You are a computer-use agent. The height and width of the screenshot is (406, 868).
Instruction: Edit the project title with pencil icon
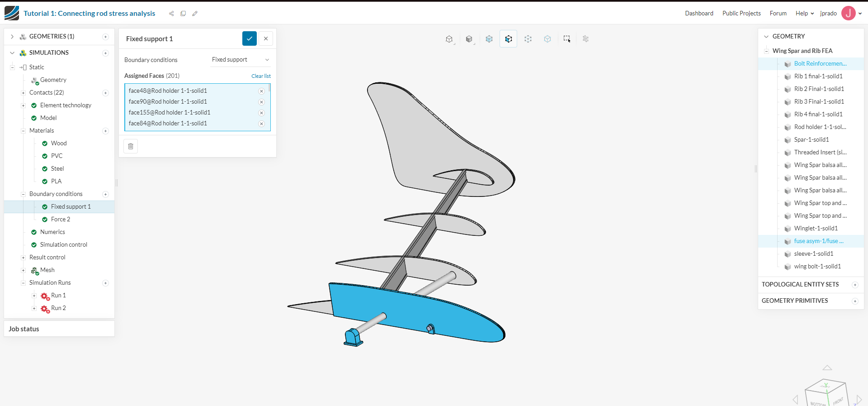(195, 14)
